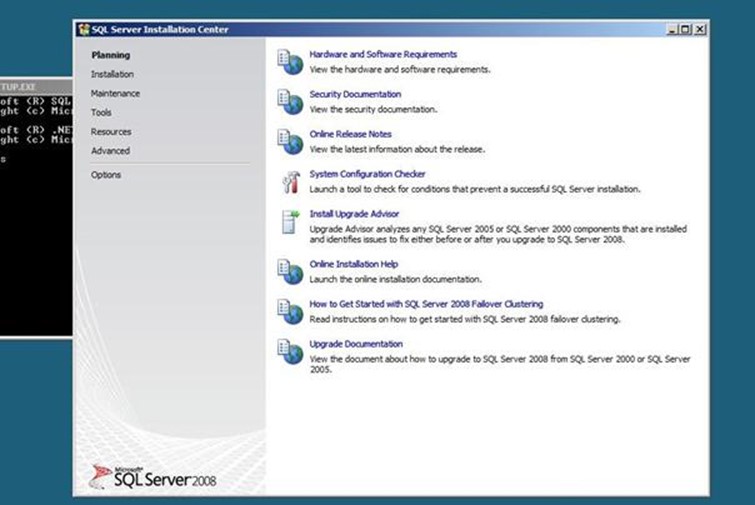Click the 'Launch a tool to check for conditions' description
The height and width of the screenshot is (505, 755).
pos(475,190)
